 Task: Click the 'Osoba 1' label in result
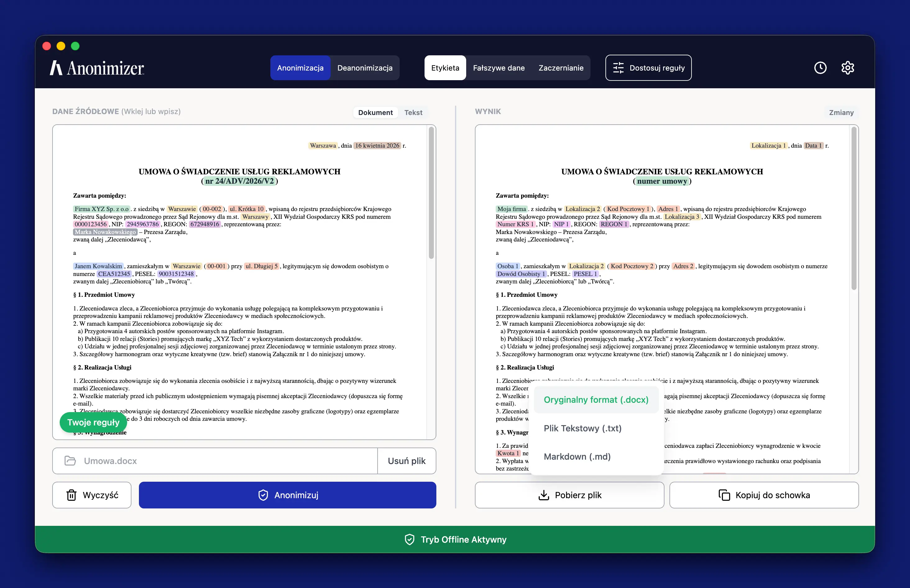508,267
